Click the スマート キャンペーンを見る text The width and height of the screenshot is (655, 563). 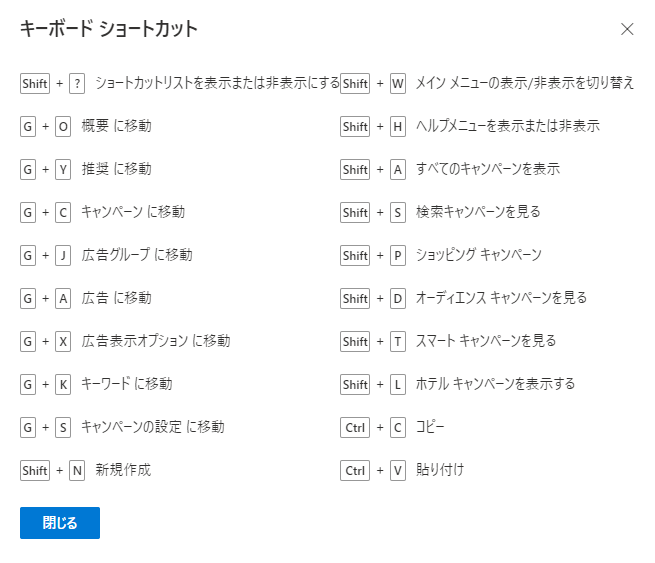(486, 341)
